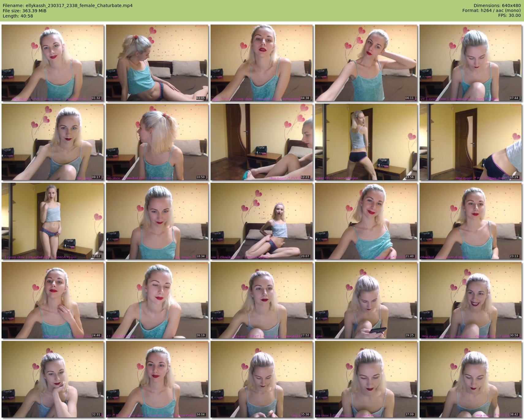Open the frame stamped 32:31
This screenshot has height=420, width=524.
coord(53,379)
